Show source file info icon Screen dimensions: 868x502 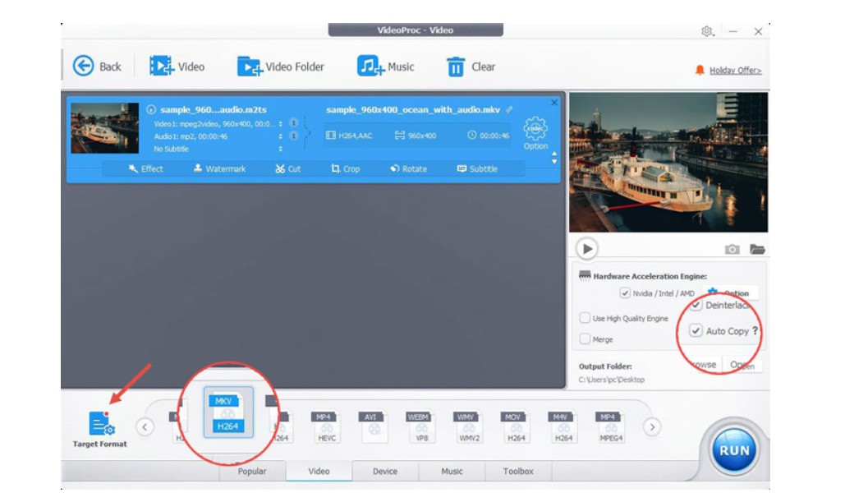point(150,110)
